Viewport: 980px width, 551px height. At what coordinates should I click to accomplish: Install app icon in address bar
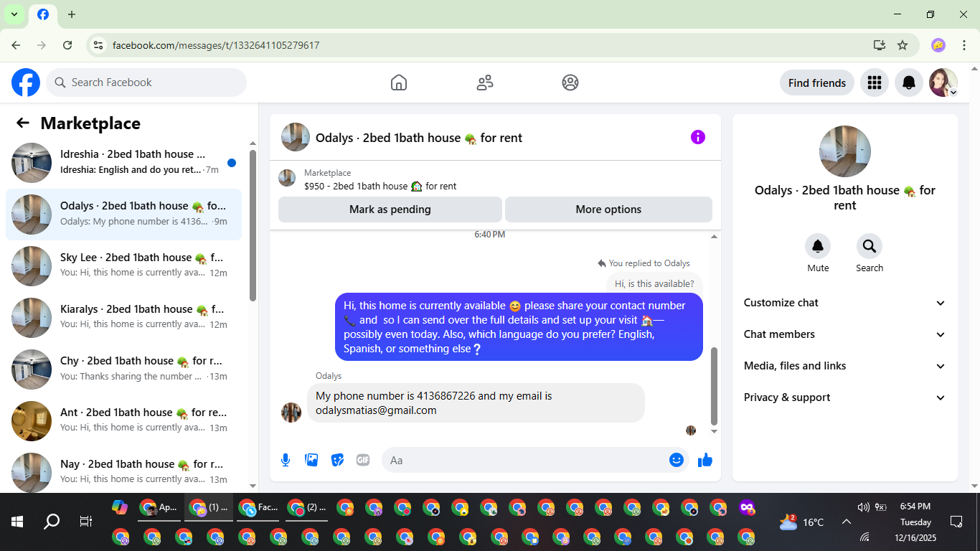880,45
